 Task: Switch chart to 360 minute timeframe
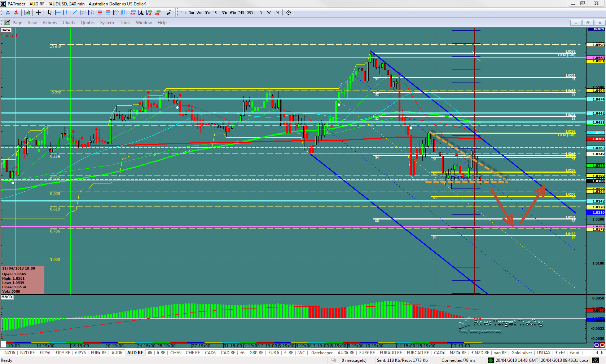[x=250, y=13]
